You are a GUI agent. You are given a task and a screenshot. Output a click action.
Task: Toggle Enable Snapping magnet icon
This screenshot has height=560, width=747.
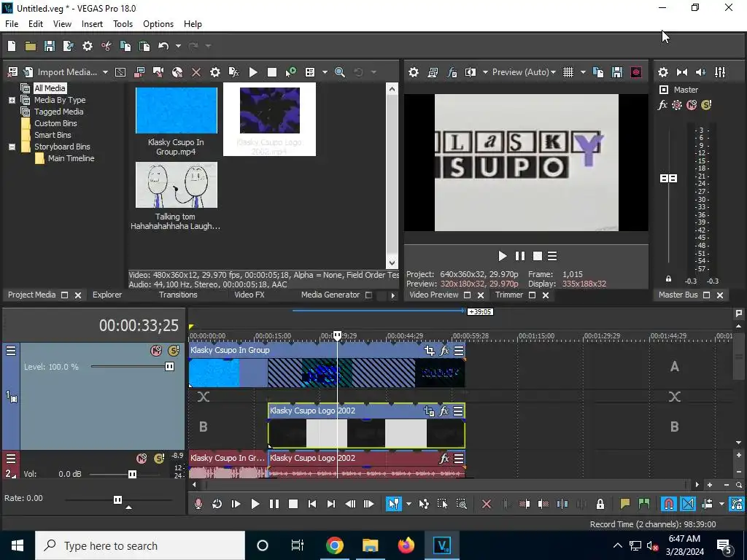point(669,504)
